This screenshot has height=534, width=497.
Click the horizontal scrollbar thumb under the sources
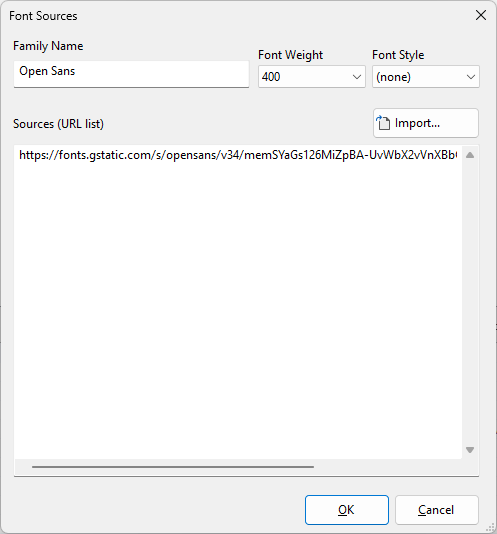(x=173, y=467)
